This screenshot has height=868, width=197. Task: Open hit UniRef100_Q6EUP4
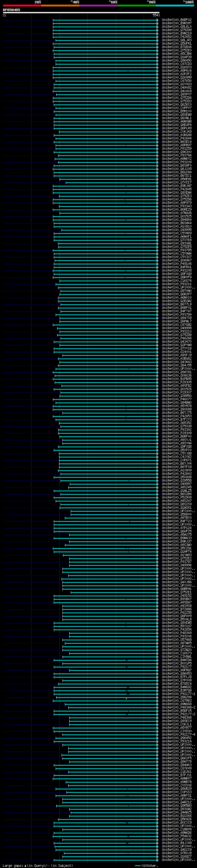176,125
